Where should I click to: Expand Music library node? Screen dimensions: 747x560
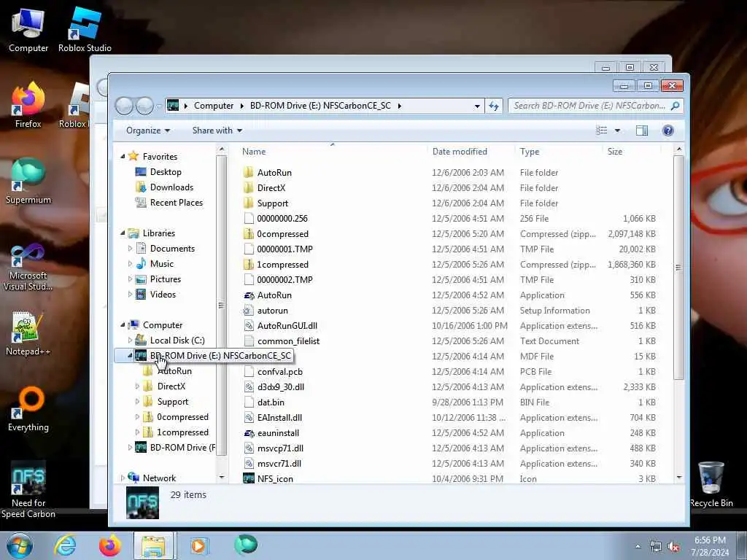[x=130, y=263]
